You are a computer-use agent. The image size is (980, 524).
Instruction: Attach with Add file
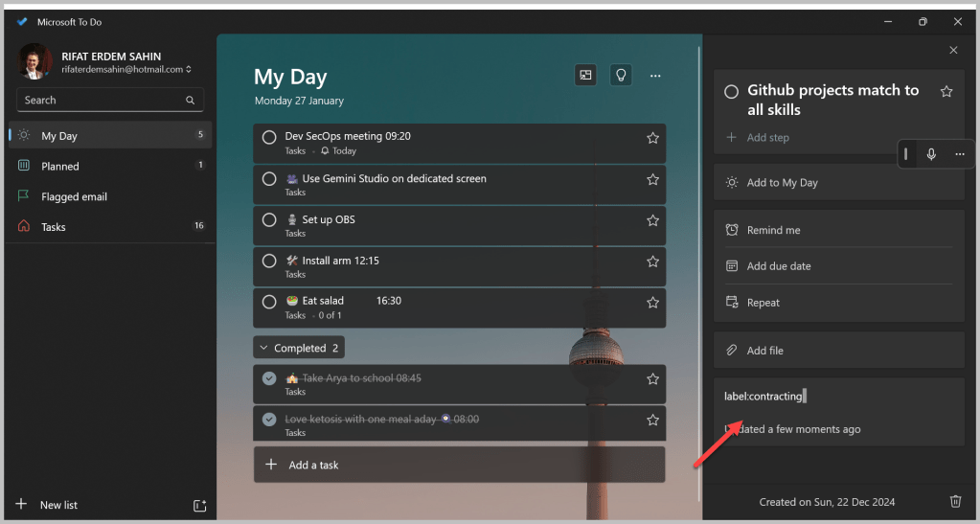point(839,351)
